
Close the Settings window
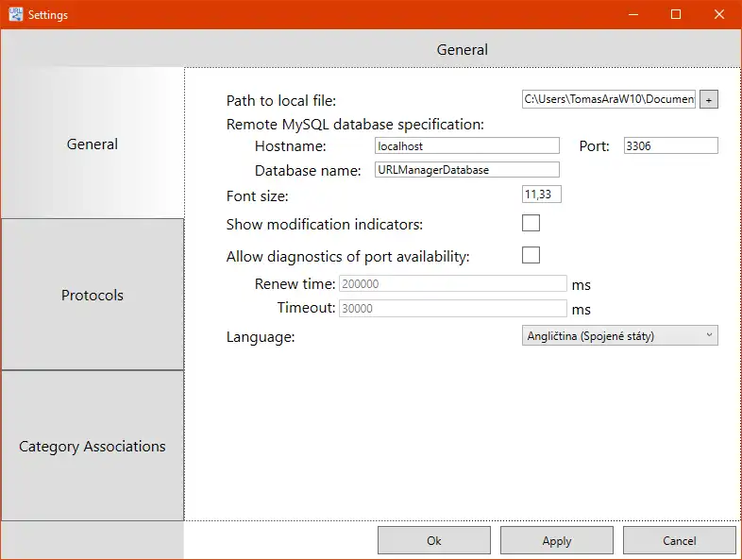click(x=719, y=14)
